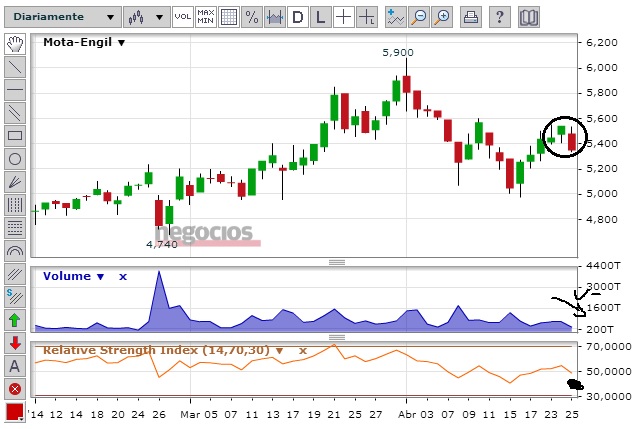Screen dimensions: 644x429
Task: Enable the crosshair cursor
Action: (x=344, y=17)
